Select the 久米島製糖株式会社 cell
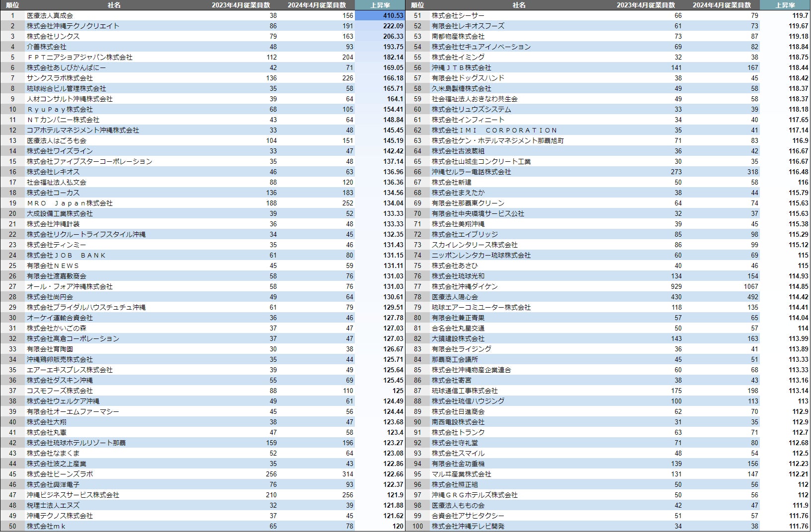This screenshot has width=811, height=532. (462, 88)
